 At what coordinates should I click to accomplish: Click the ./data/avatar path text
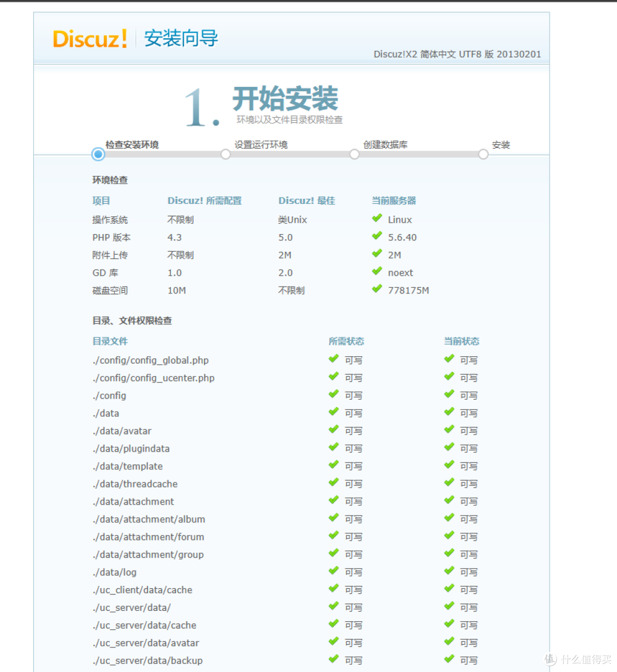pyautogui.click(x=122, y=431)
